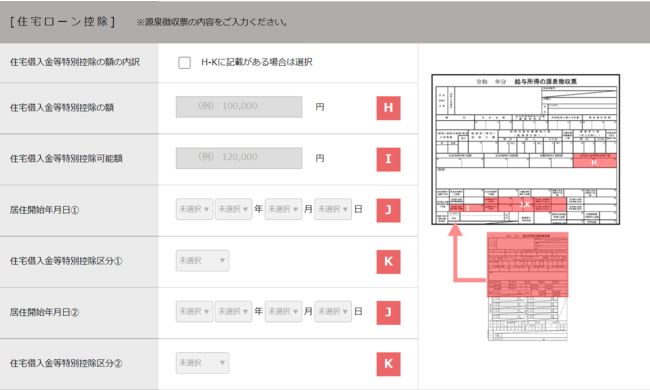Click the label 居住開始年月日②
The image size is (650, 390).
coord(44,312)
